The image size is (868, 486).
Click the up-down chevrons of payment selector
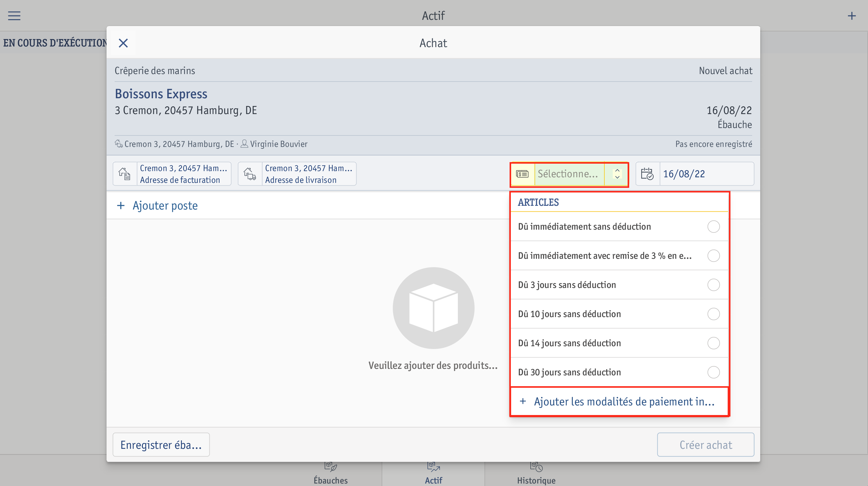pos(617,174)
